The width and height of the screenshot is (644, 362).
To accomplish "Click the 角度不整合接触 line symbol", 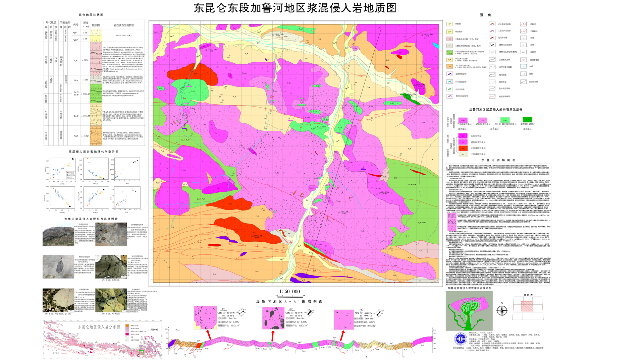I will pos(492,67).
